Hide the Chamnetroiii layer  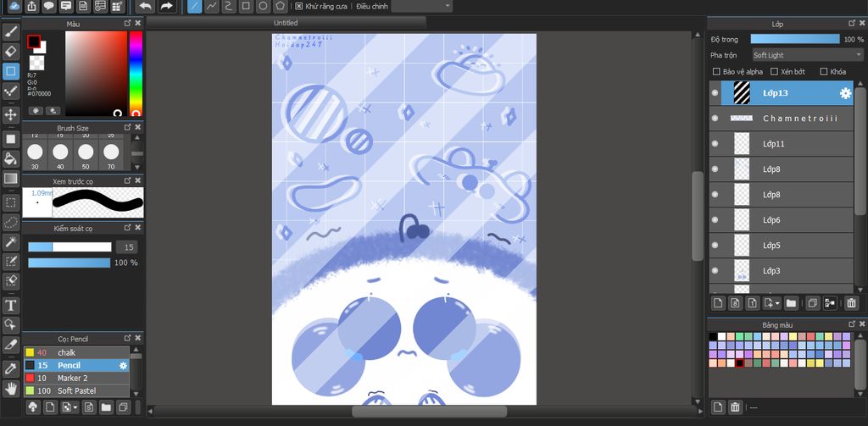click(x=715, y=119)
